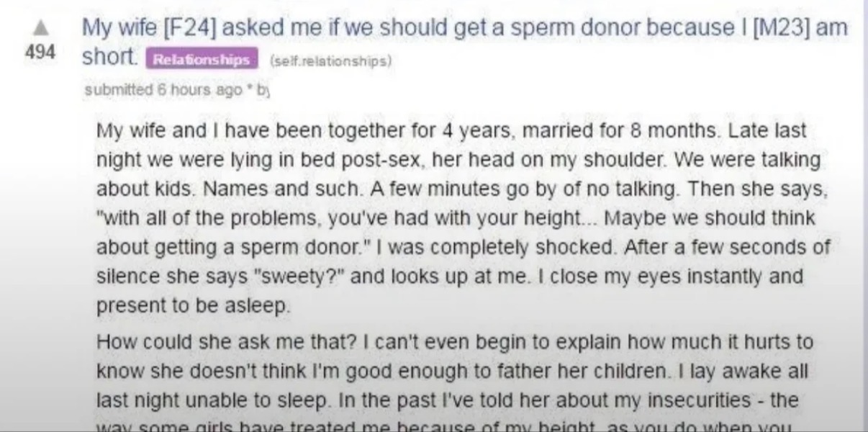Click the sentence 'How could she ask me that?'
868x432 pixels.
[x=222, y=341]
